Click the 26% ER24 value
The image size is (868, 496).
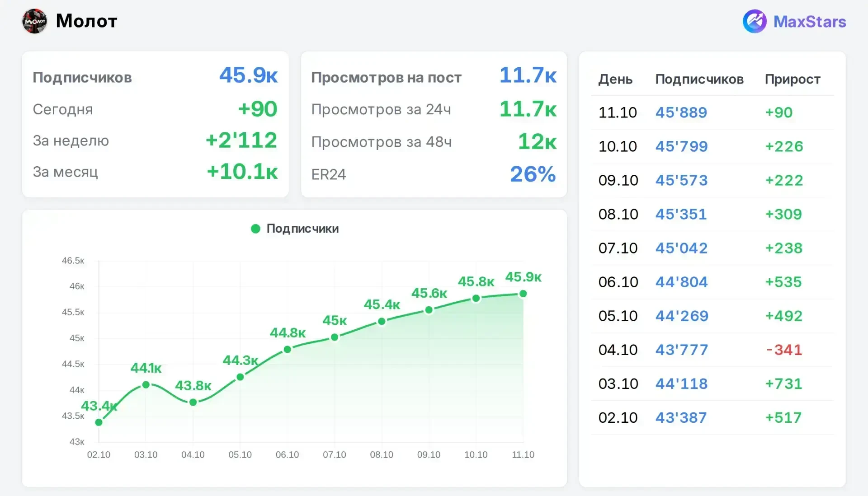tap(533, 174)
